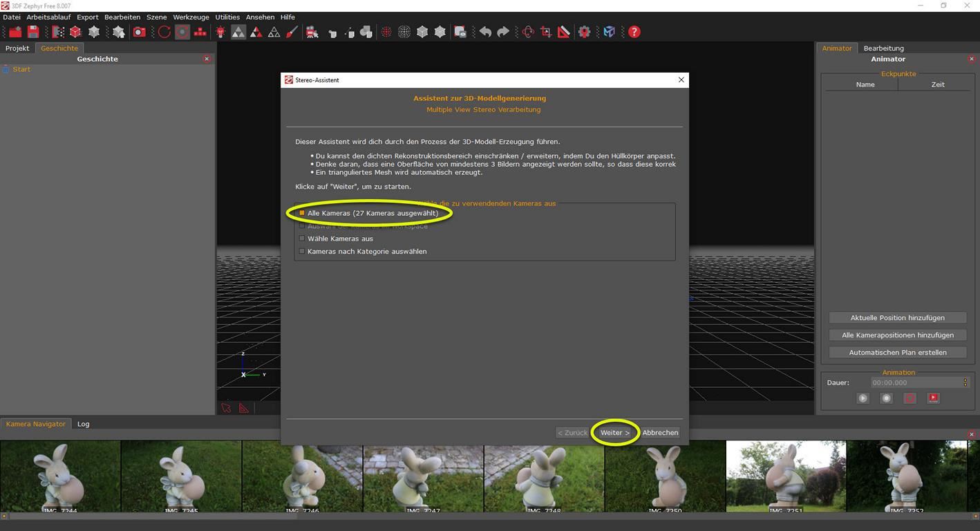
Task: Switch to the Bearbeitung tab
Action: point(883,48)
